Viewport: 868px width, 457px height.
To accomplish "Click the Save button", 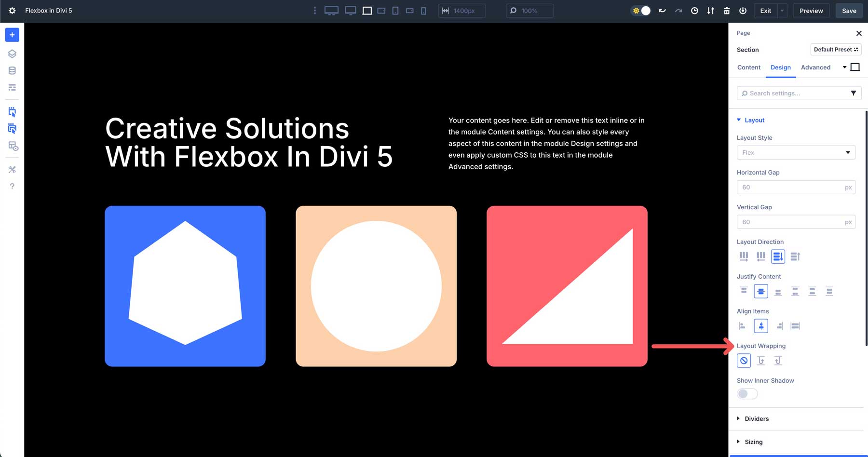I will [x=849, y=10].
